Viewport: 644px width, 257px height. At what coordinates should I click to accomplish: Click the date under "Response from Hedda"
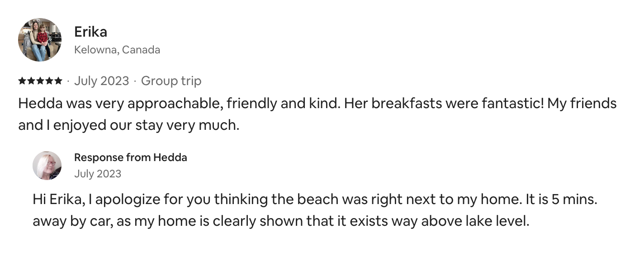pos(98,174)
